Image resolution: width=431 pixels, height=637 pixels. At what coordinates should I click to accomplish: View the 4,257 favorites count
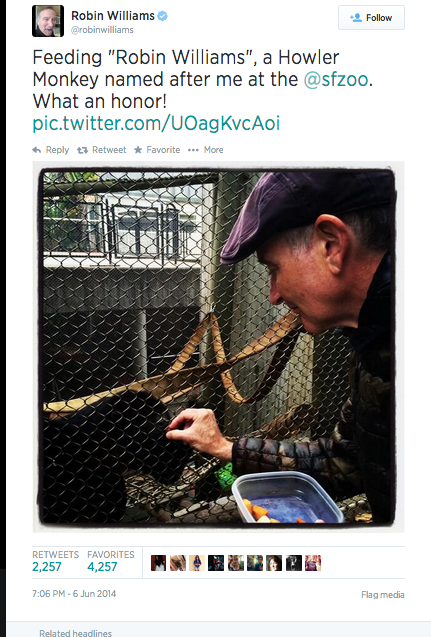102,567
